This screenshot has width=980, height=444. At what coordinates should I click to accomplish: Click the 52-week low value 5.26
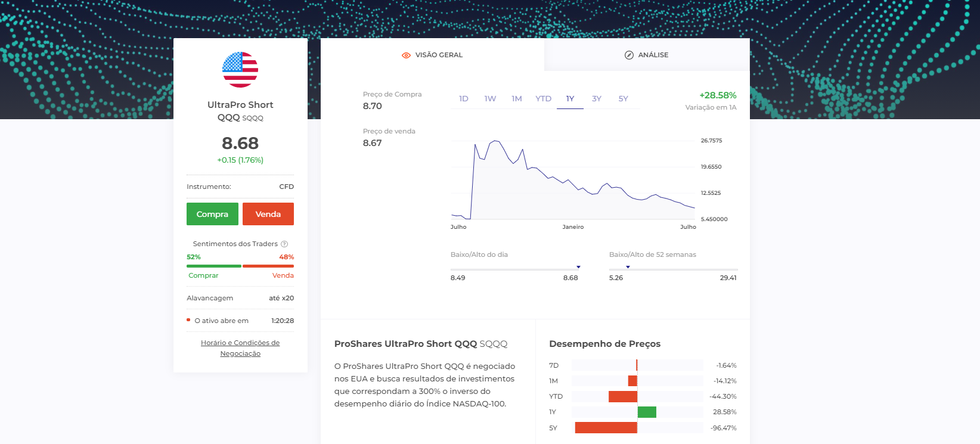[616, 278]
